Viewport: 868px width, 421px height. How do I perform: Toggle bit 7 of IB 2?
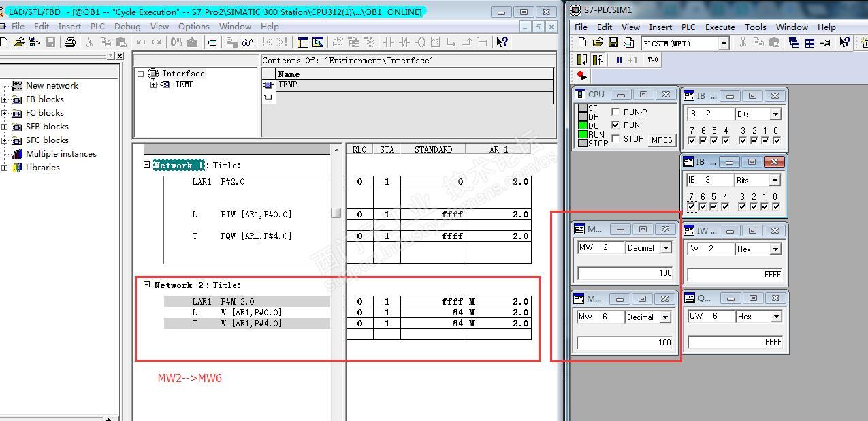coord(692,140)
